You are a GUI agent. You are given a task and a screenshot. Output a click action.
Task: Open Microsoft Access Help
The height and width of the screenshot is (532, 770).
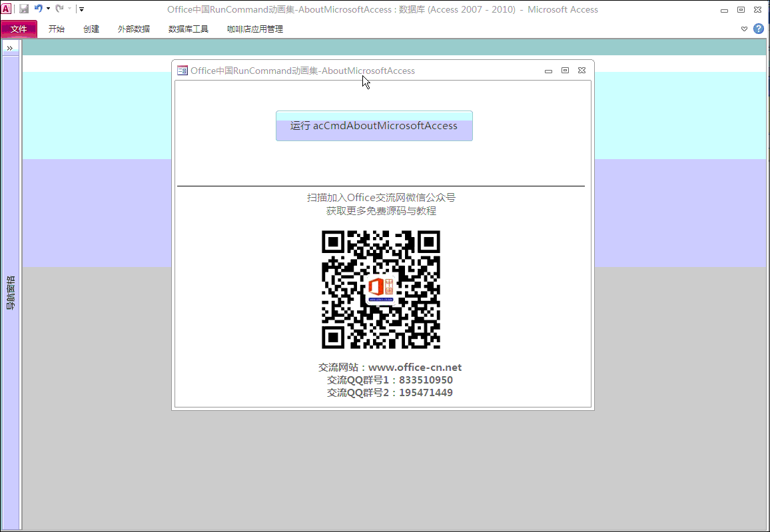coord(759,29)
